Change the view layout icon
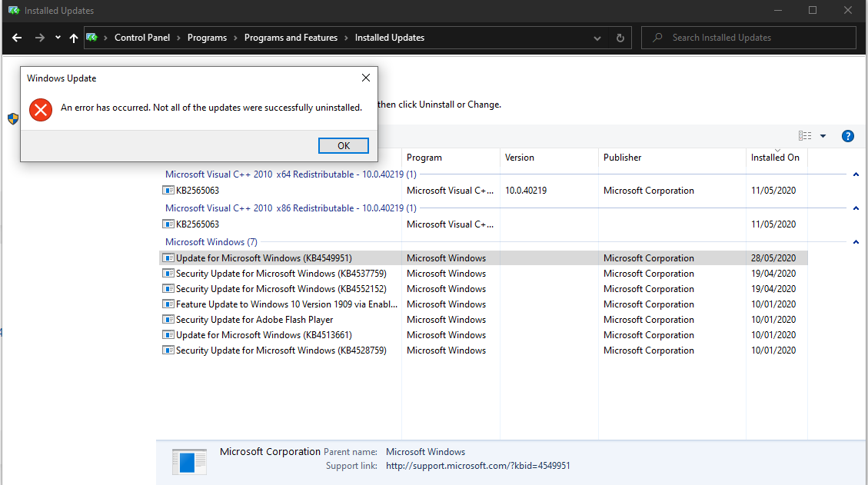 (x=805, y=135)
